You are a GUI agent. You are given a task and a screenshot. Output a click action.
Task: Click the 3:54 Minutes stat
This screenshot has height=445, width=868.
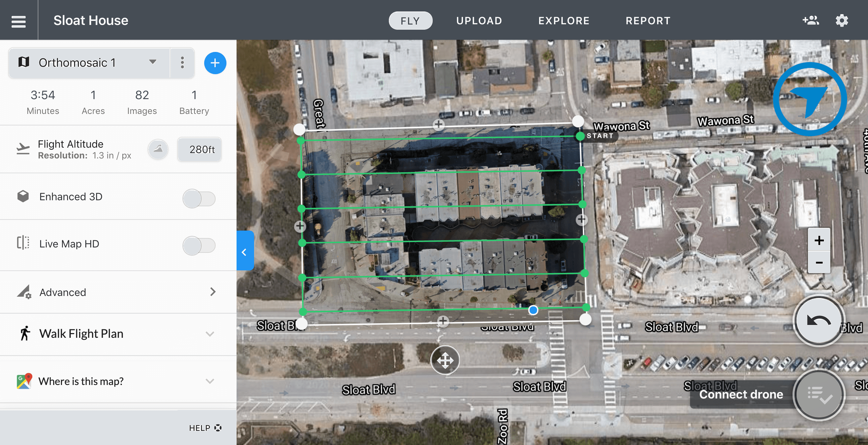(x=43, y=102)
